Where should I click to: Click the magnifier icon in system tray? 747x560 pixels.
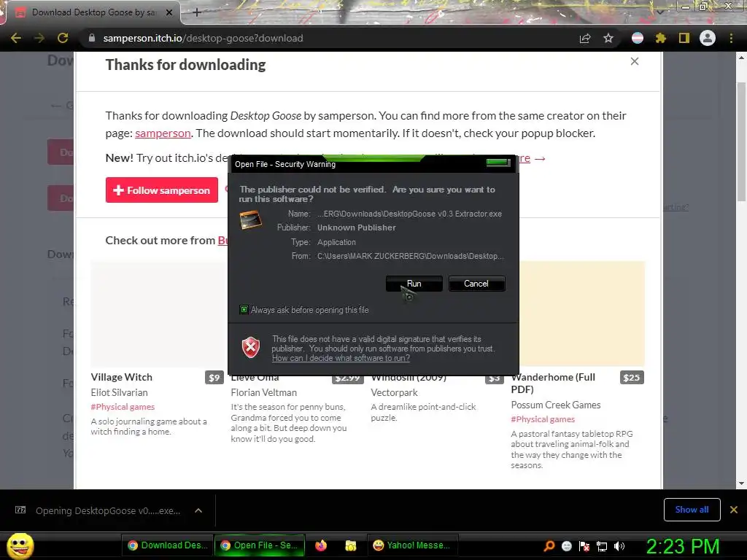point(549,546)
